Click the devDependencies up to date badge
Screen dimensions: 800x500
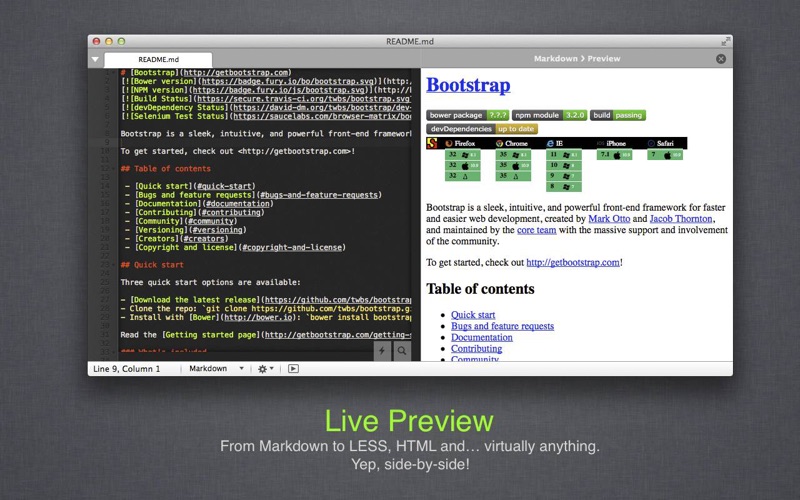click(482, 129)
